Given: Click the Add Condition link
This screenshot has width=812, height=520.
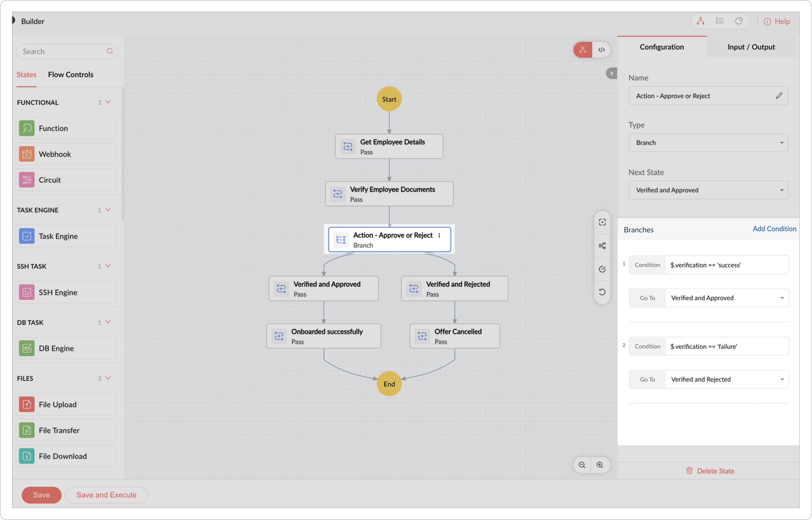Looking at the screenshot, I should [x=774, y=229].
